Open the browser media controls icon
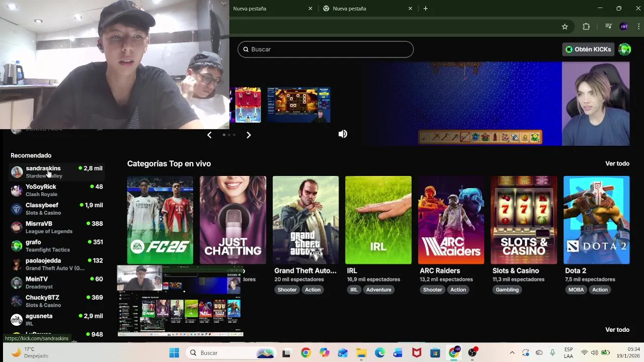644x362 pixels. pyautogui.click(x=608, y=27)
